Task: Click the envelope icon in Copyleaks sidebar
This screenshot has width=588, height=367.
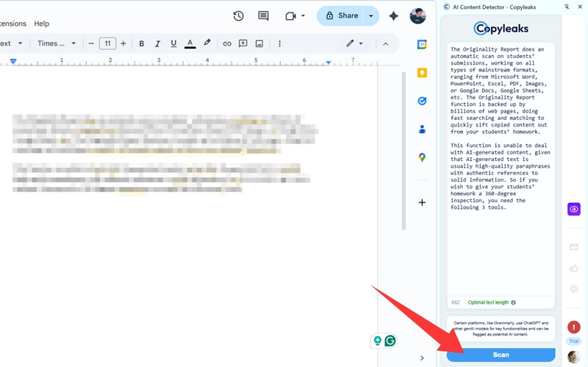Action: pos(574,247)
